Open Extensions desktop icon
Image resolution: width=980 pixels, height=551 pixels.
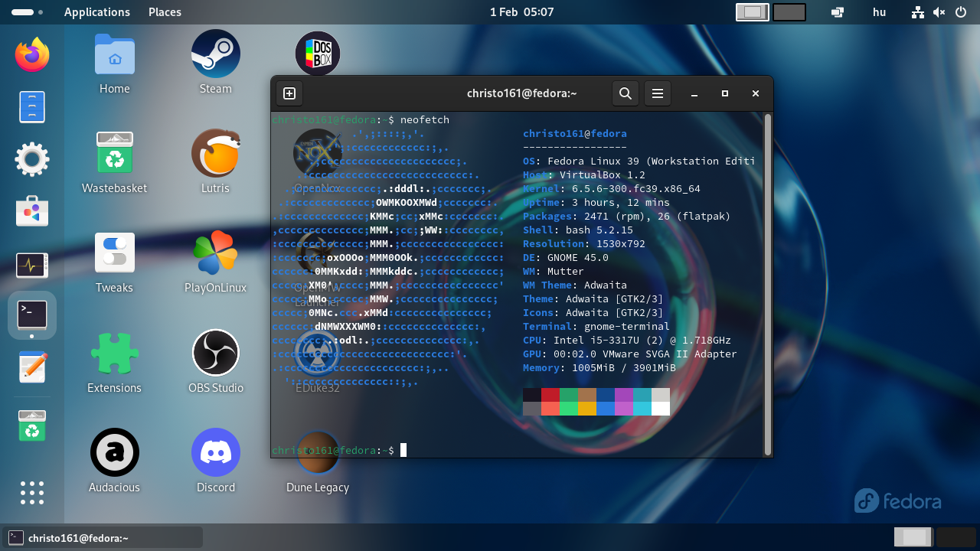point(115,362)
